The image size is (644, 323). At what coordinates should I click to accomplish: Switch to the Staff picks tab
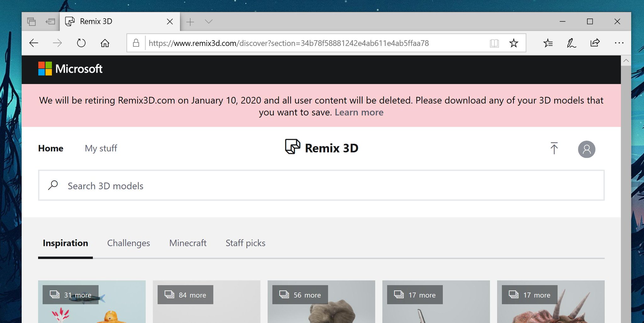245,243
